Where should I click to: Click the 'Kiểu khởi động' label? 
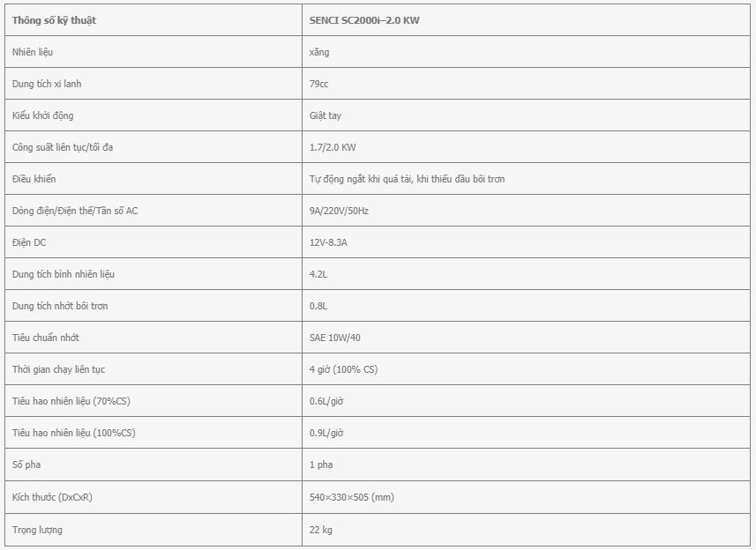[43, 115]
